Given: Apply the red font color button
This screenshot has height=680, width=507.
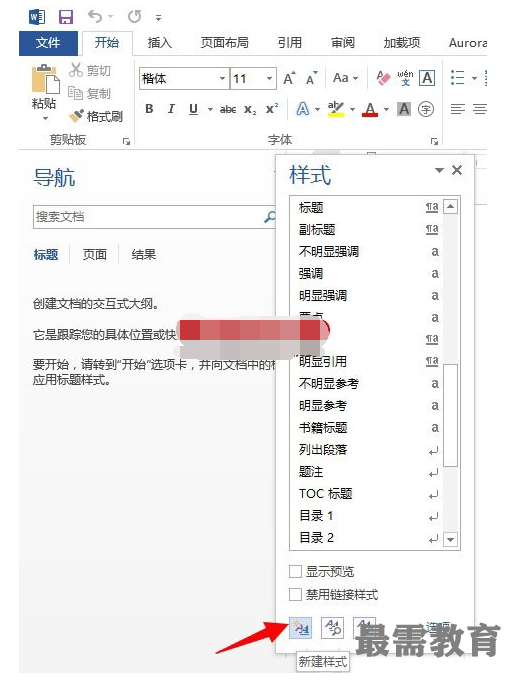Looking at the screenshot, I should click(x=370, y=109).
